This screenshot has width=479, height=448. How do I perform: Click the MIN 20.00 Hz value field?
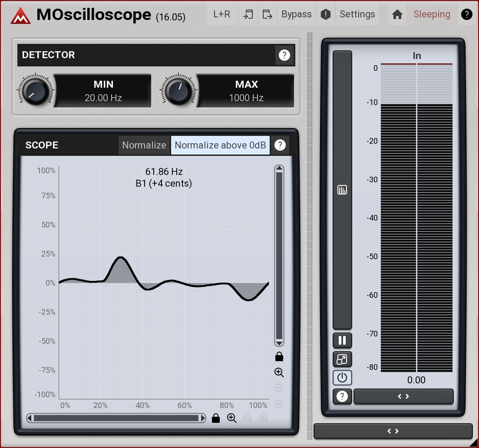tap(103, 91)
